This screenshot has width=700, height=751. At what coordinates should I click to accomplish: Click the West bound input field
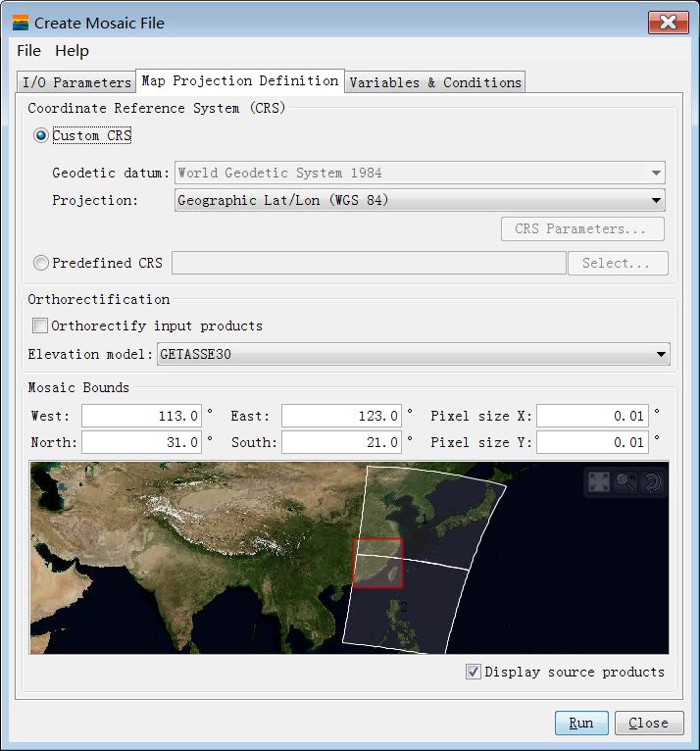click(143, 417)
